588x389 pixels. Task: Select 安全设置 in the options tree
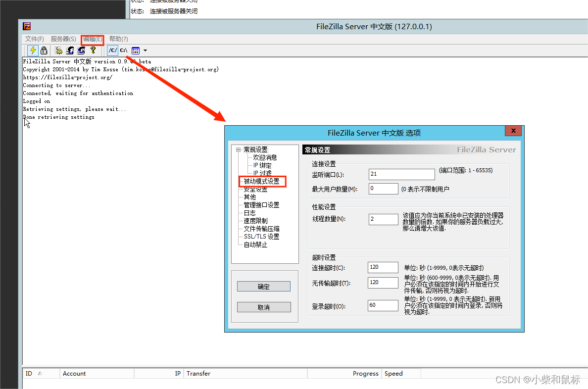[256, 190]
